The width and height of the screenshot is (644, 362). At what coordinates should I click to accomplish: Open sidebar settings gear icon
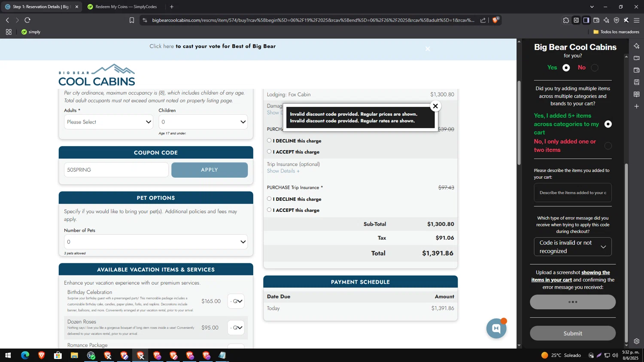(637, 341)
